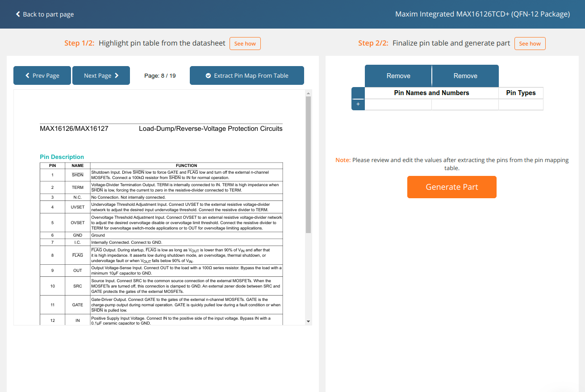This screenshot has width=585, height=392.
Task: Open 'See how' for Step 1/2
Action: point(245,43)
